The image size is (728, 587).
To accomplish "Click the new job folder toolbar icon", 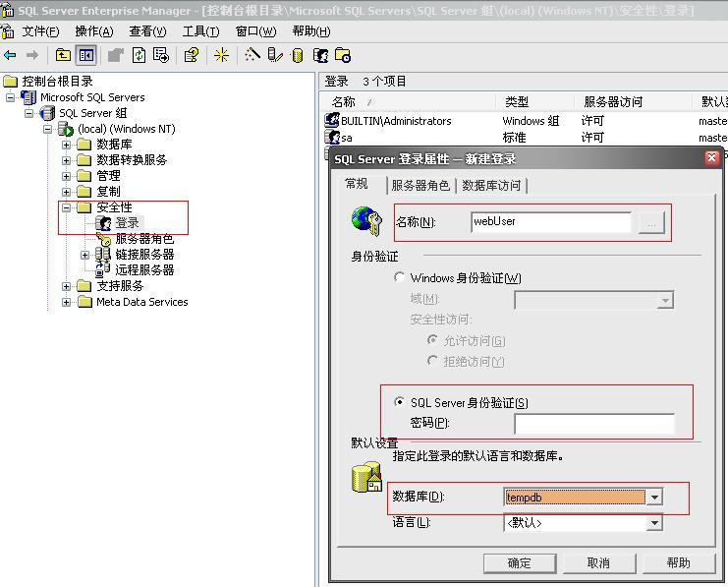I will coord(343,55).
